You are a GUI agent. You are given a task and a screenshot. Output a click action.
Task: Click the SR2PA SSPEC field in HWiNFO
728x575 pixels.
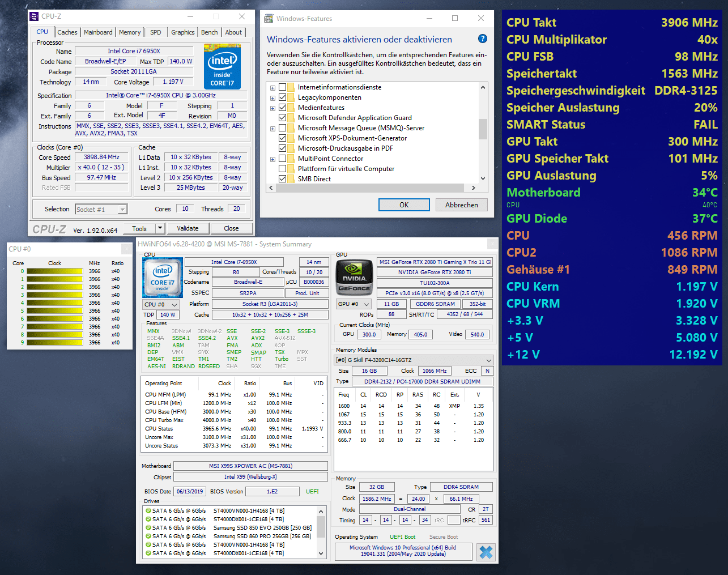pyautogui.click(x=248, y=293)
